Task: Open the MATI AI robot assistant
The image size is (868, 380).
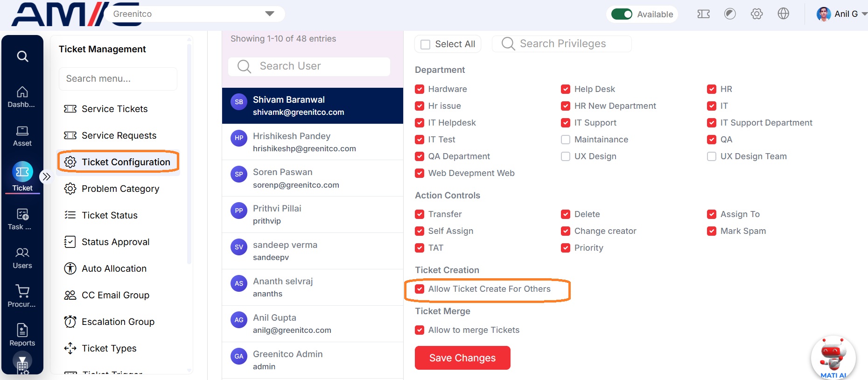Action: click(x=833, y=358)
